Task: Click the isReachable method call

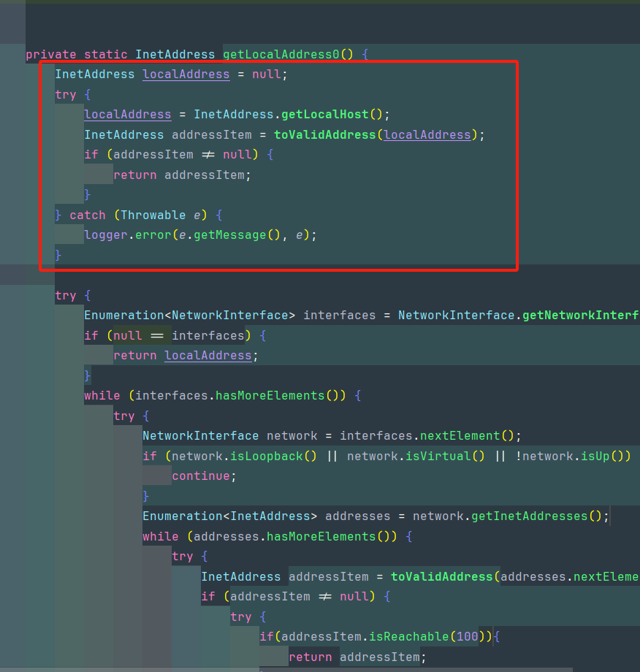Action: pyautogui.click(x=409, y=637)
